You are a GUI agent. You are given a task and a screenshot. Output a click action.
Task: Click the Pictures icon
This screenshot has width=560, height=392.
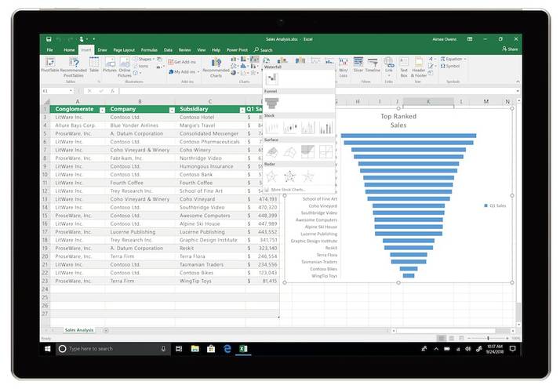[x=110, y=65]
